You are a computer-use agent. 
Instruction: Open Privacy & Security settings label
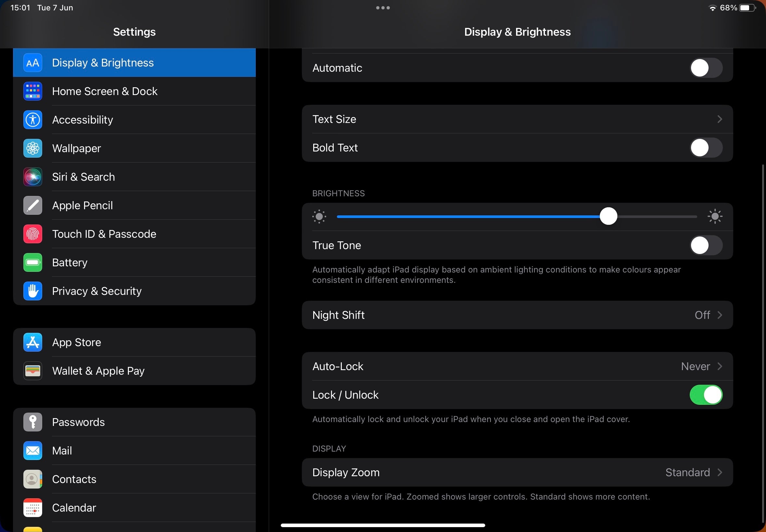pos(97,291)
